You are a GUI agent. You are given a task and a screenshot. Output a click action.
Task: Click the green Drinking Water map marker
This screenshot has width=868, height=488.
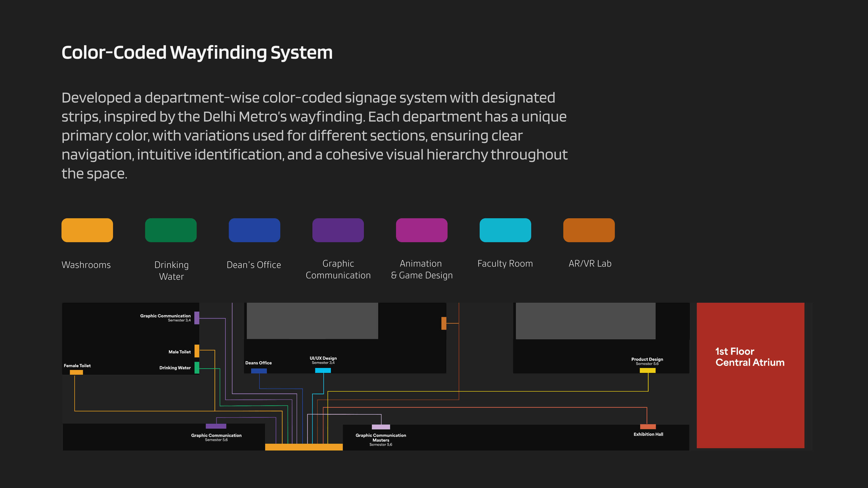197,367
